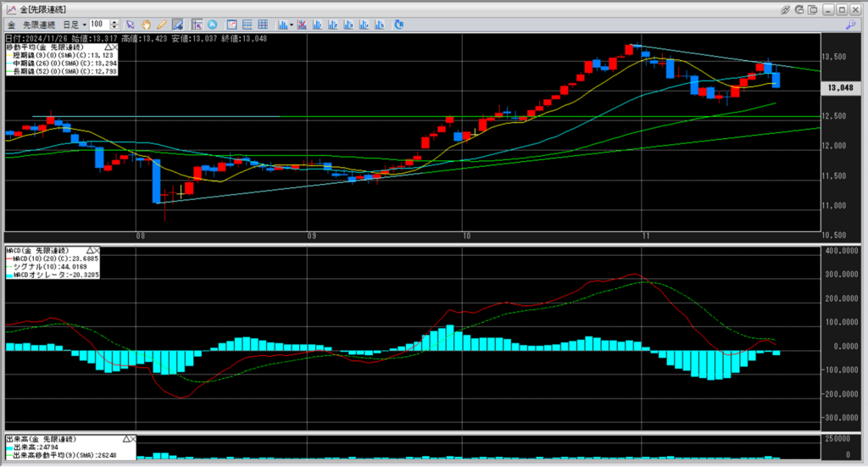Screen dimensions: 868x467
Task: Open the chart indicator dropdown arrow
Action: 291,25
